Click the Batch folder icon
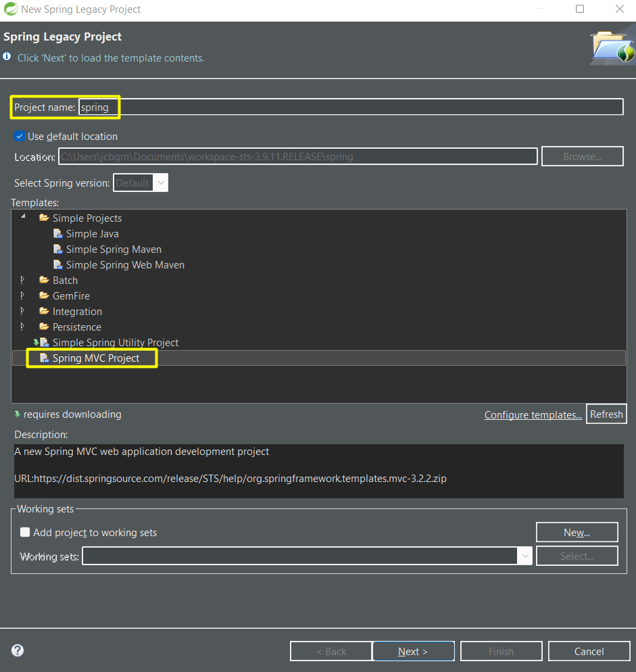 coord(44,280)
